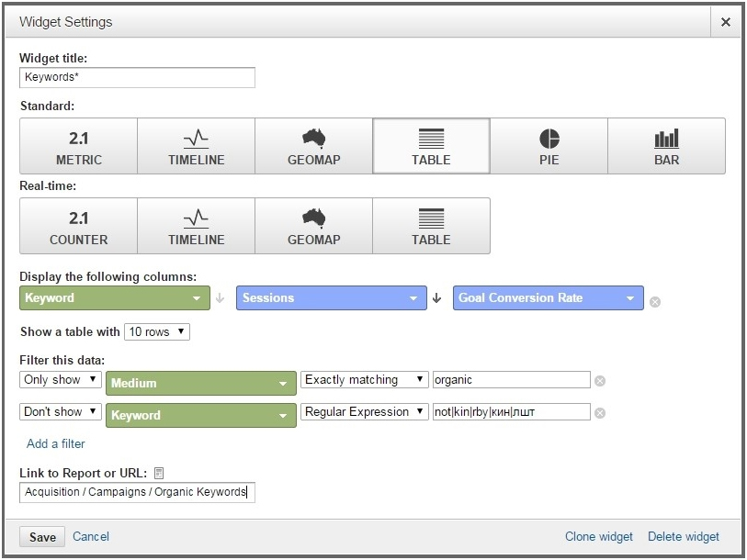The image size is (747, 560).
Task: Remove the Keyword regular expression filter
Action: coord(600,413)
